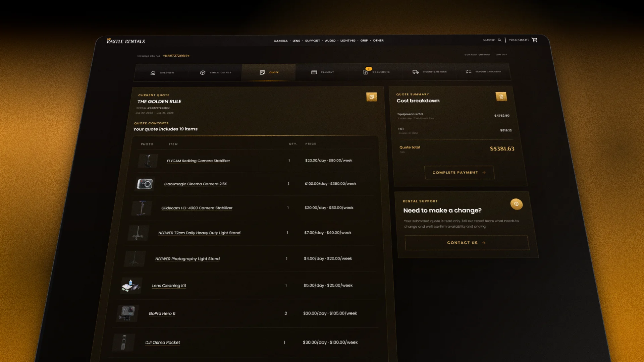Open the DJI Osmo Pocket link
The height and width of the screenshot is (362, 644).
tap(163, 343)
